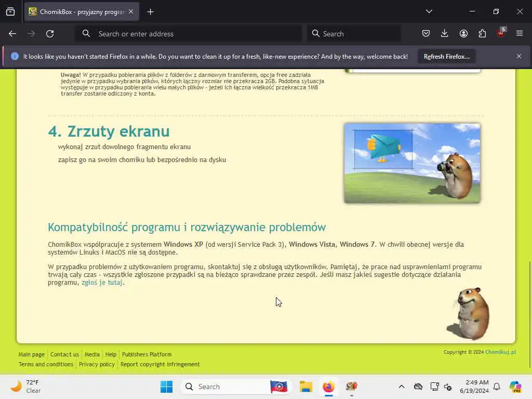Reload the current page

coord(50,34)
